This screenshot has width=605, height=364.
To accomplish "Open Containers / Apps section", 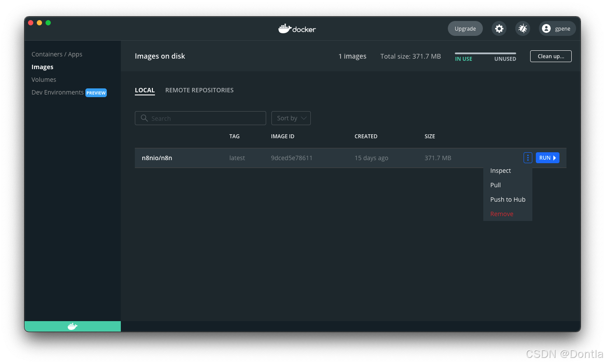I will pyautogui.click(x=57, y=54).
